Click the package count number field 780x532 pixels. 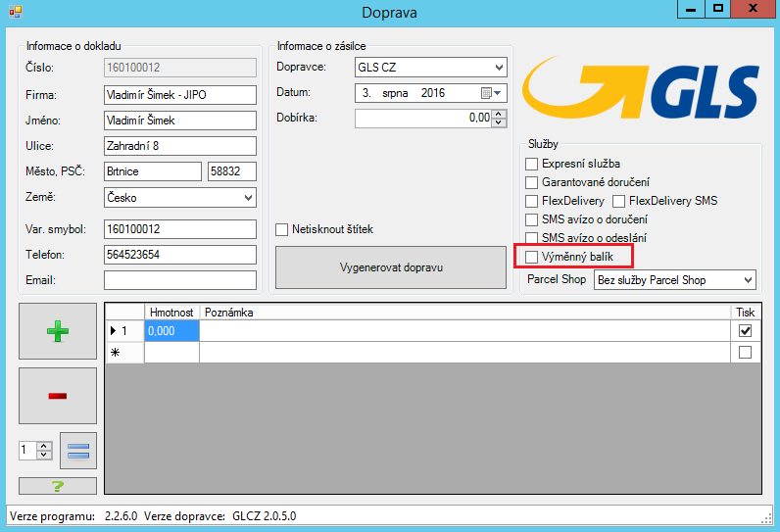27,451
